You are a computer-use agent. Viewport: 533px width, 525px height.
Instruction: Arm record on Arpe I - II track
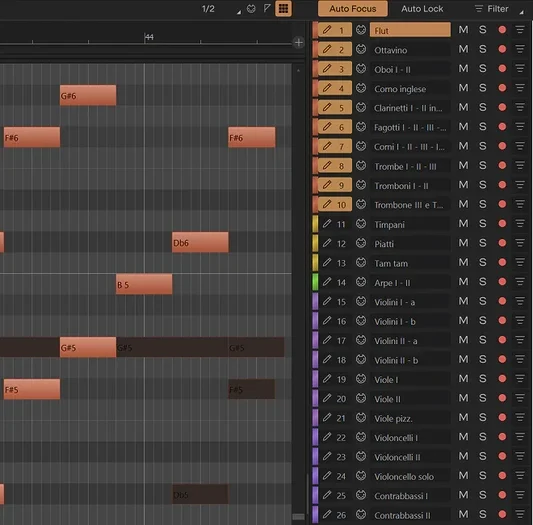[502, 282]
